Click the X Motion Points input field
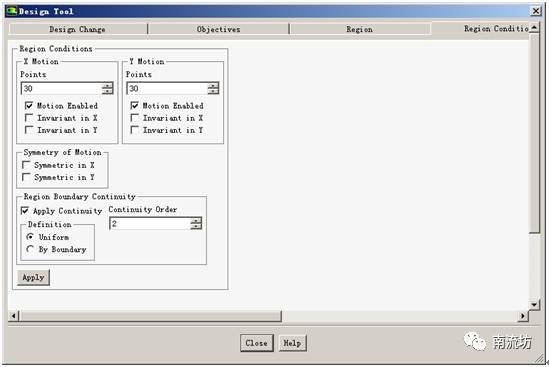 [61, 88]
